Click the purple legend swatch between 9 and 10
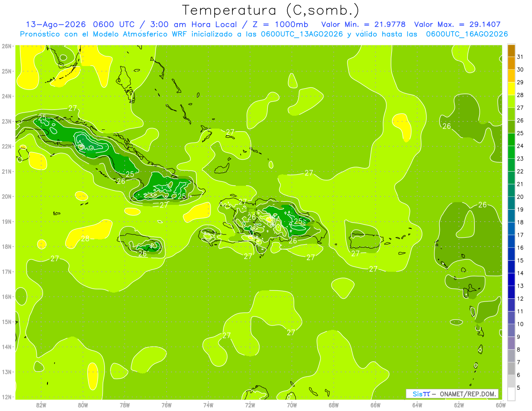Viewport: 532px width, 411px height. pos(511,330)
